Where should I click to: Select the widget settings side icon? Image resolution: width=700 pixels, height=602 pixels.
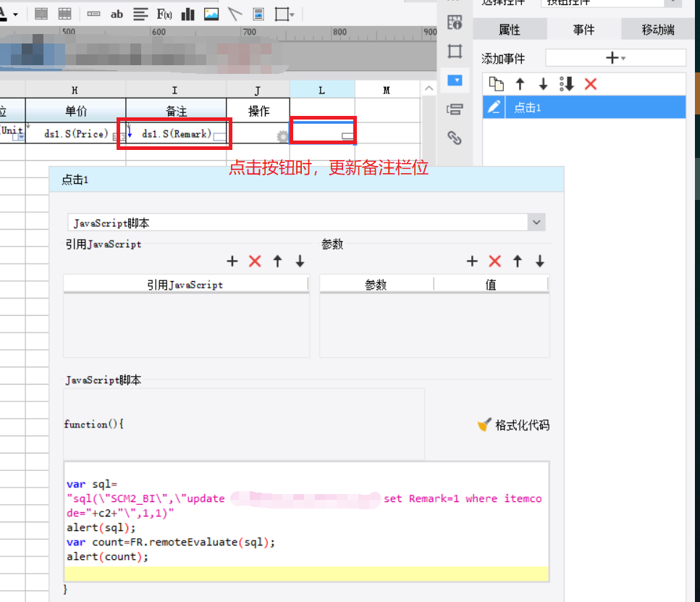[x=455, y=80]
